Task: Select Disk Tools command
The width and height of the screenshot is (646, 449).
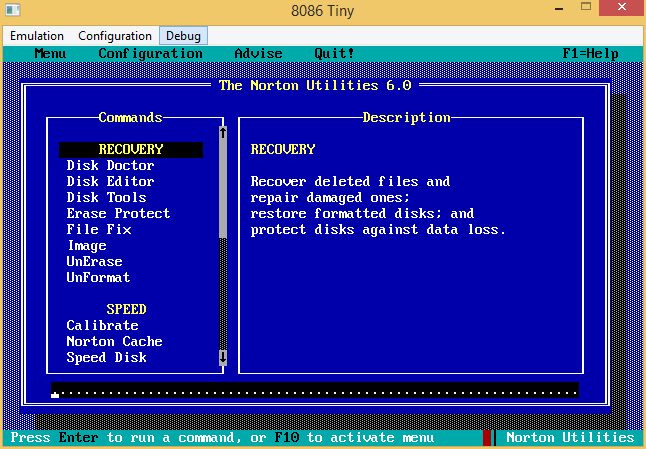Action: coord(106,197)
